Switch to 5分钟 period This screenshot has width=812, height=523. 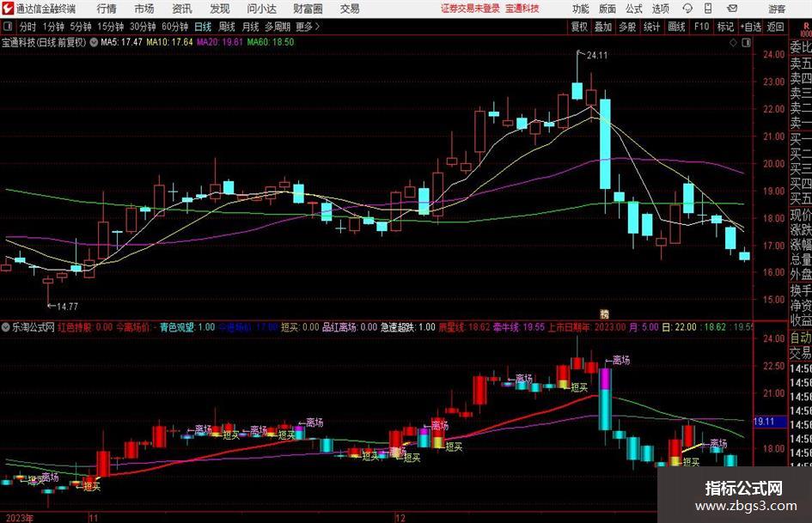(80, 27)
